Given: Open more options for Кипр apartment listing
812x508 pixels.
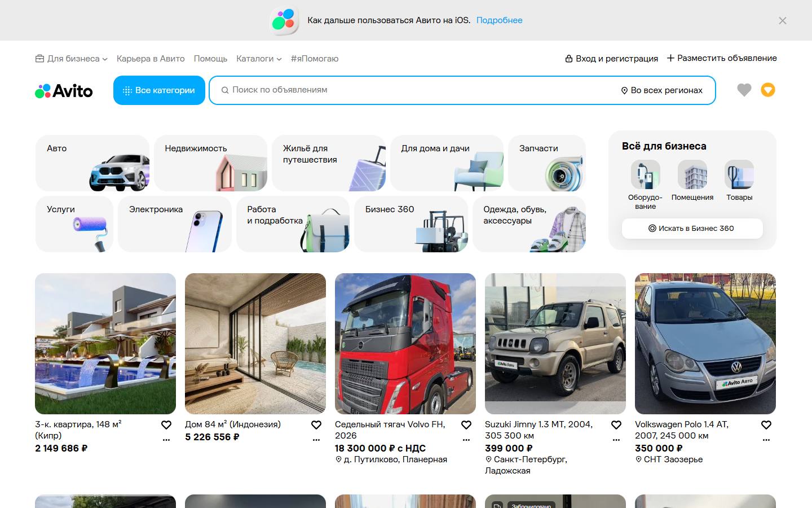Looking at the screenshot, I should tap(166, 440).
